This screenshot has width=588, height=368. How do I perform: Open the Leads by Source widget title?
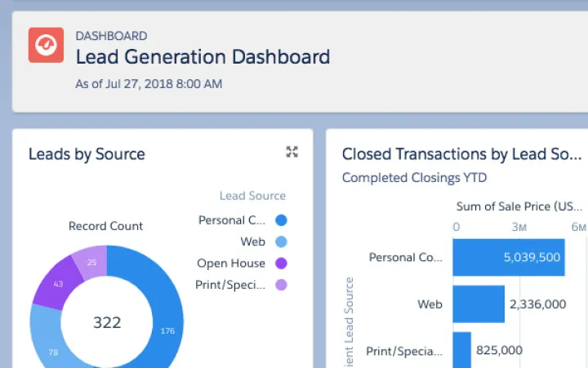click(87, 154)
